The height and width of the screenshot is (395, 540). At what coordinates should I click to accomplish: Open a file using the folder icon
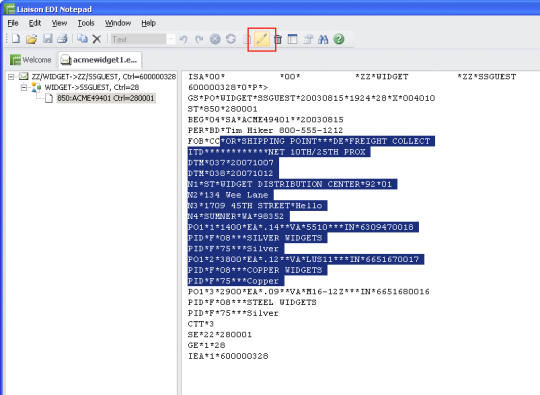(x=32, y=39)
